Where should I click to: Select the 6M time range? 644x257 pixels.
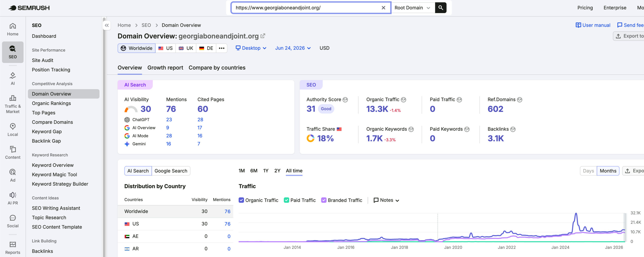[x=254, y=171]
